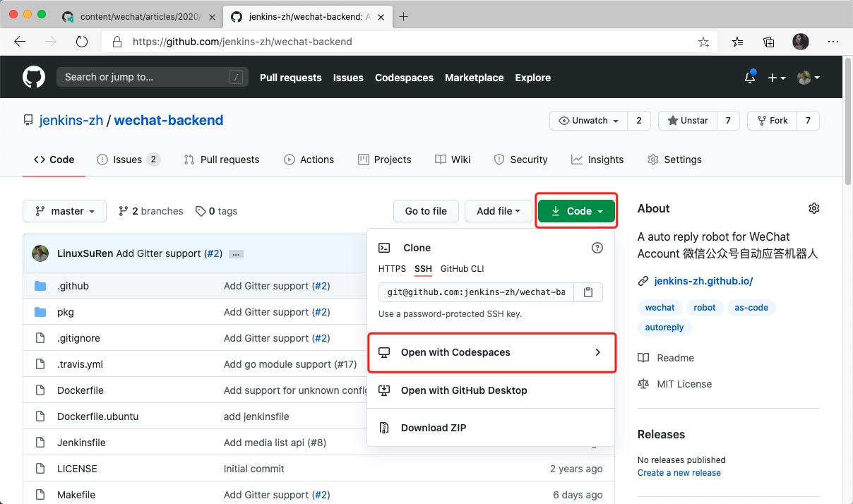Select the SSH clone URL field
The image size is (853, 504).
[477, 292]
